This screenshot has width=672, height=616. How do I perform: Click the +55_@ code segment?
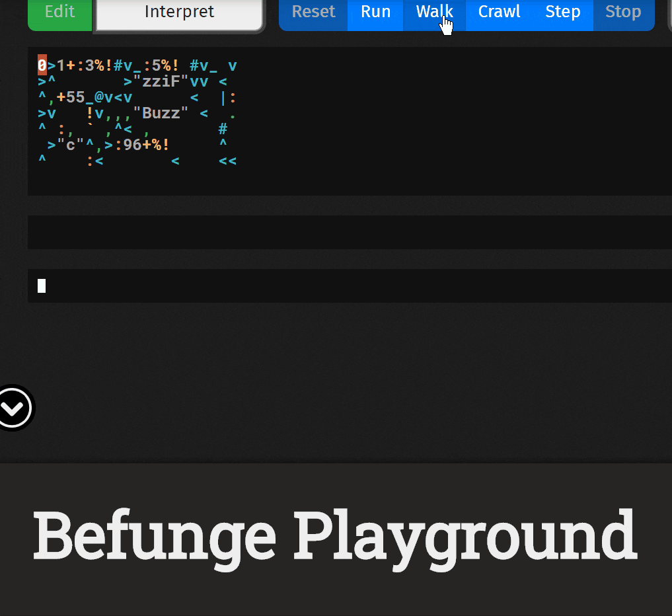point(80,97)
